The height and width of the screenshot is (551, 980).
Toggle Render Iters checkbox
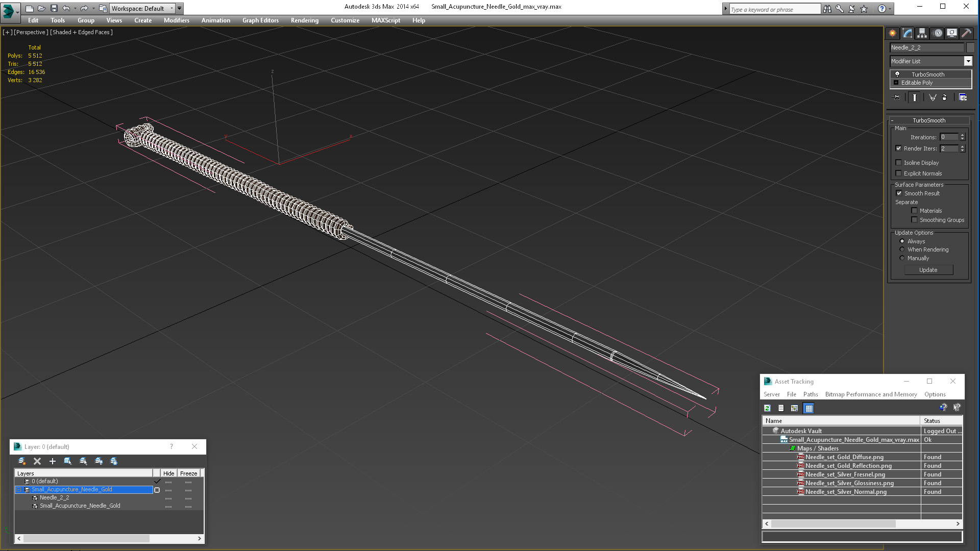[898, 148]
